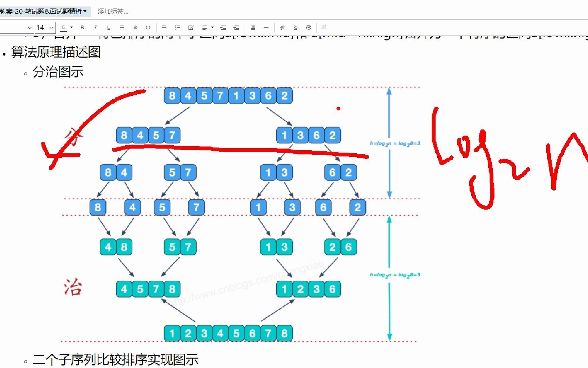The width and height of the screenshot is (588, 368).
Task: Insert a code block with braces icon
Action: pyautogui.click(x=148, y=28)
